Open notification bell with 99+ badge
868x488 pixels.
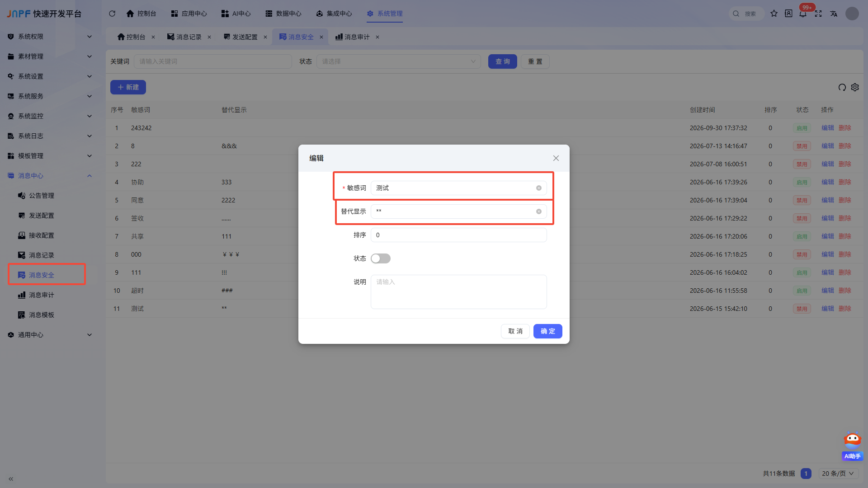click(x=803, y=14)
